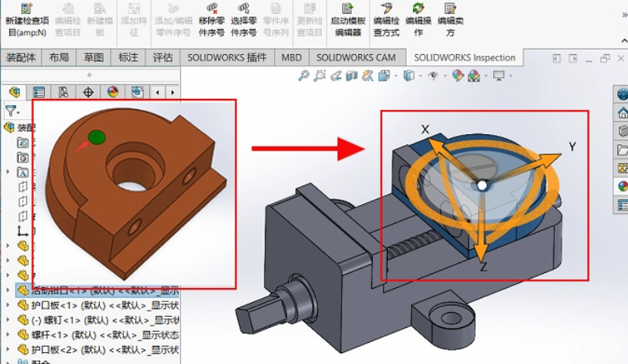
Task: Open the SOLIDWORKS 插件 tab
Action: click(227, 58)
